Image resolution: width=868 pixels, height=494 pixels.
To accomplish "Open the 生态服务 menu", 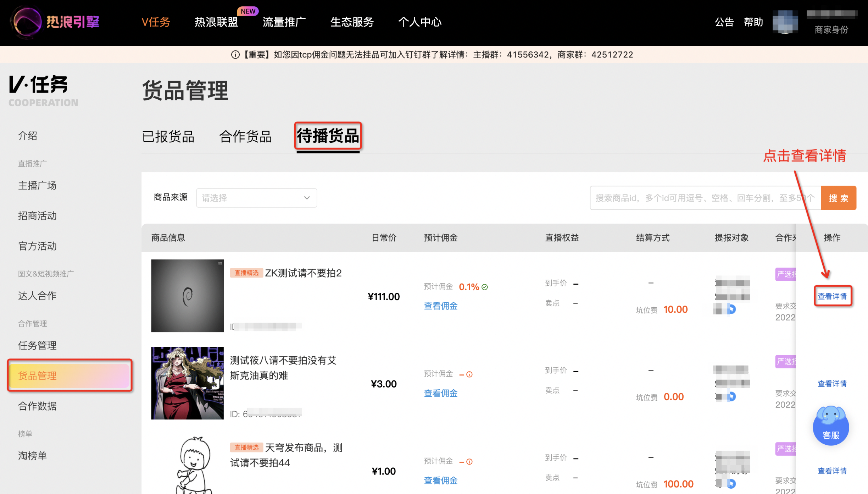I will pyautogui.click(x=352, y=22).
